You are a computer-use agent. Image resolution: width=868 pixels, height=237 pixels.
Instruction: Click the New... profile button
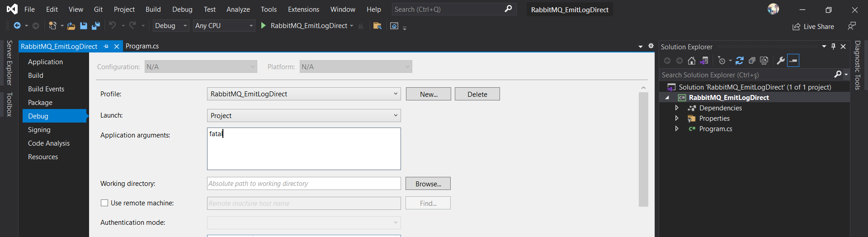428,94
